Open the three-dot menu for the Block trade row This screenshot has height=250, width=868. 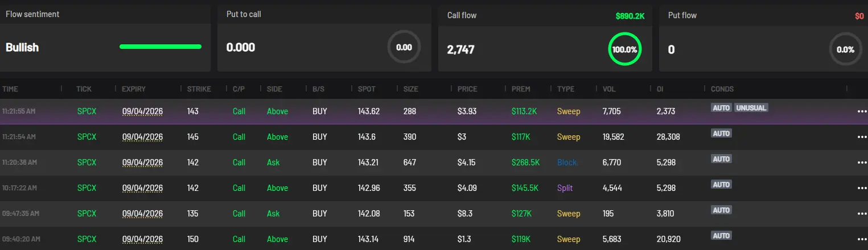pos(861,163)
